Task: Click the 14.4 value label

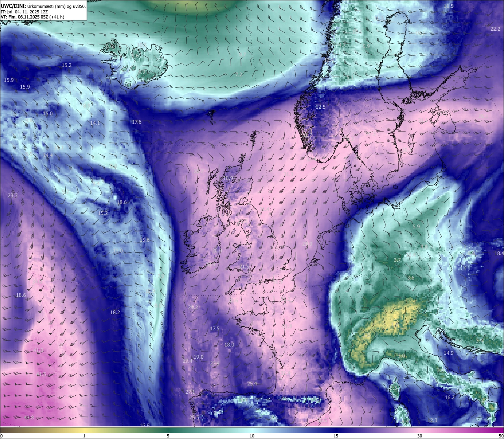Action: tap(48, 156)
